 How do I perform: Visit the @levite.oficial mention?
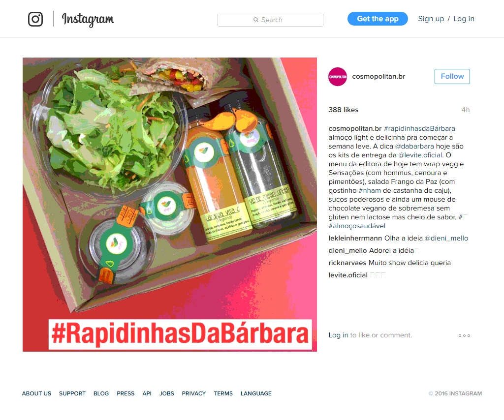pos(420,155)
